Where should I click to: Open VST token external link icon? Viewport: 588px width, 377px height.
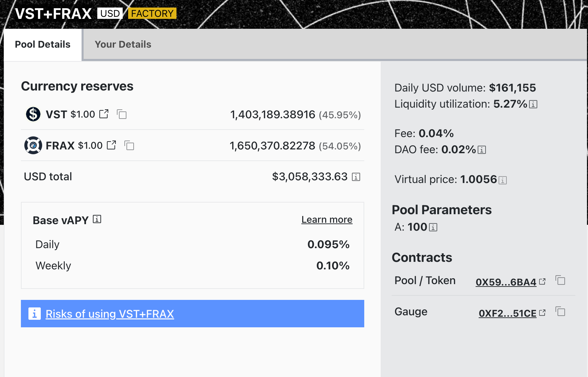tap(104, 114)
